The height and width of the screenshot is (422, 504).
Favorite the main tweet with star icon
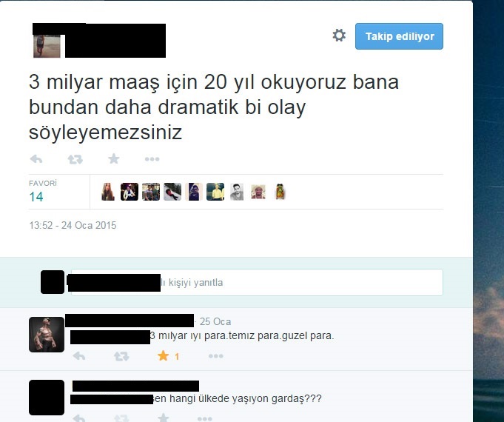click(x=114, y=158)
